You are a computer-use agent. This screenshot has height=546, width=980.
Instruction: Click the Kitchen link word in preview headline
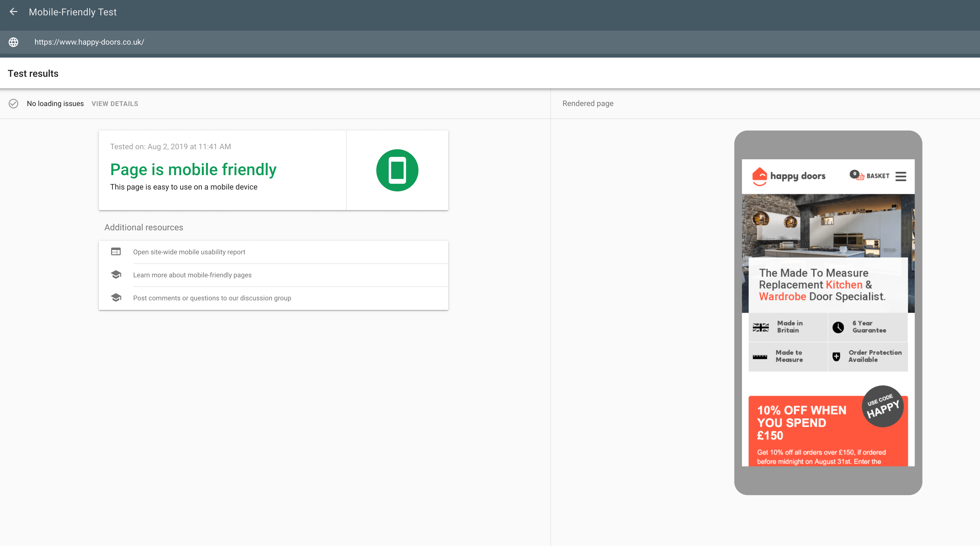point(844,285)
